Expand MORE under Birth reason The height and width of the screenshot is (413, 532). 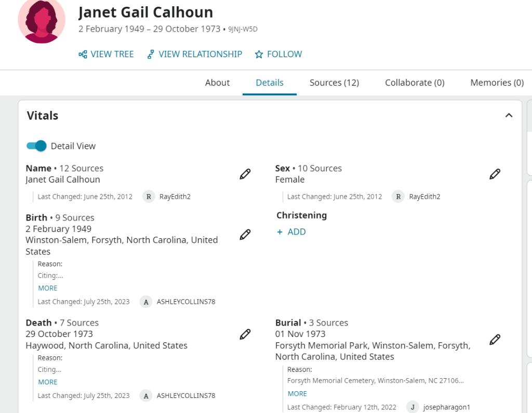48,288
